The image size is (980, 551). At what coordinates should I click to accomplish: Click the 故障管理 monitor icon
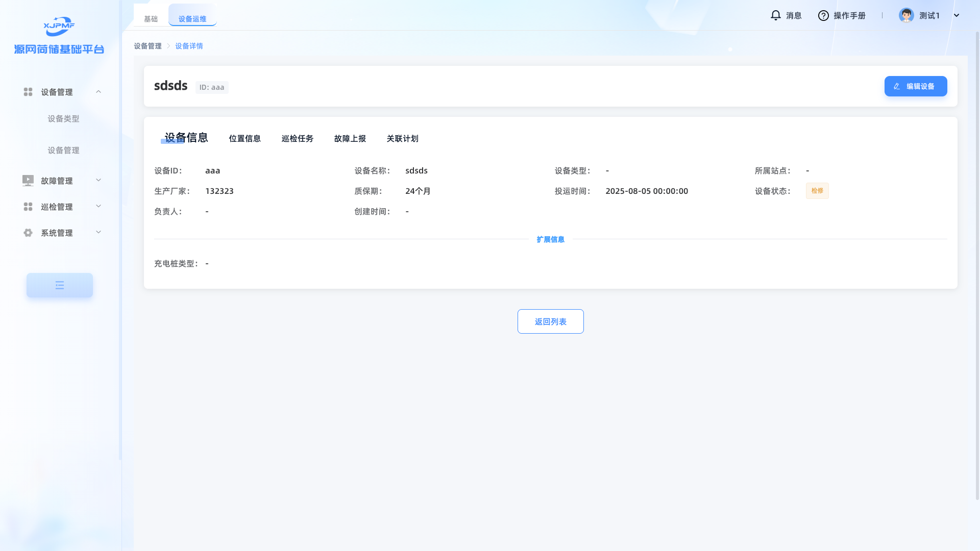[x=28, y=181]
